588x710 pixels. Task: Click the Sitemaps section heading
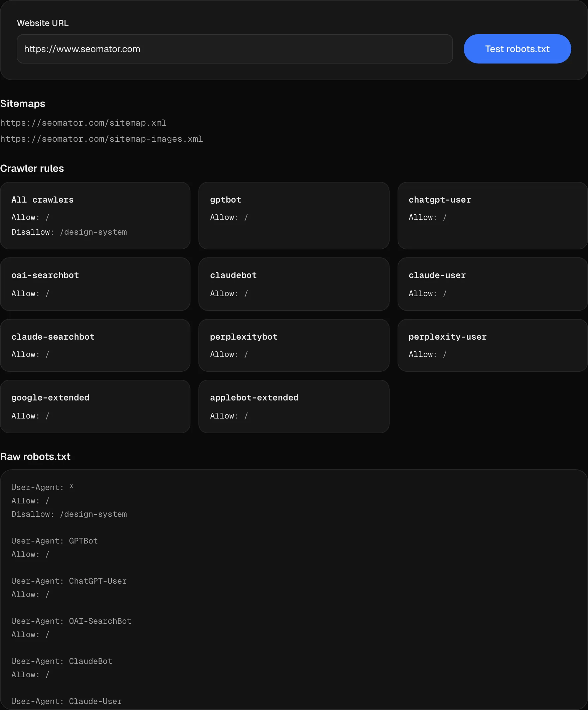click(23, 103)
